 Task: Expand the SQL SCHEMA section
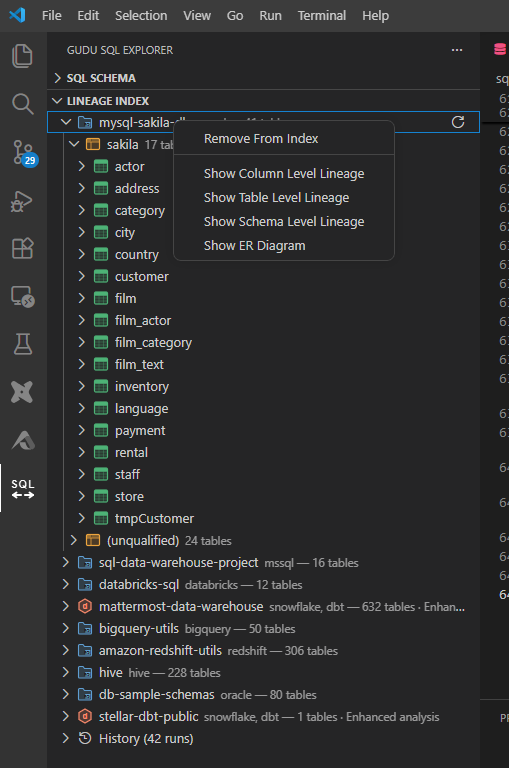pyautogui.click(x=58, y=78)
